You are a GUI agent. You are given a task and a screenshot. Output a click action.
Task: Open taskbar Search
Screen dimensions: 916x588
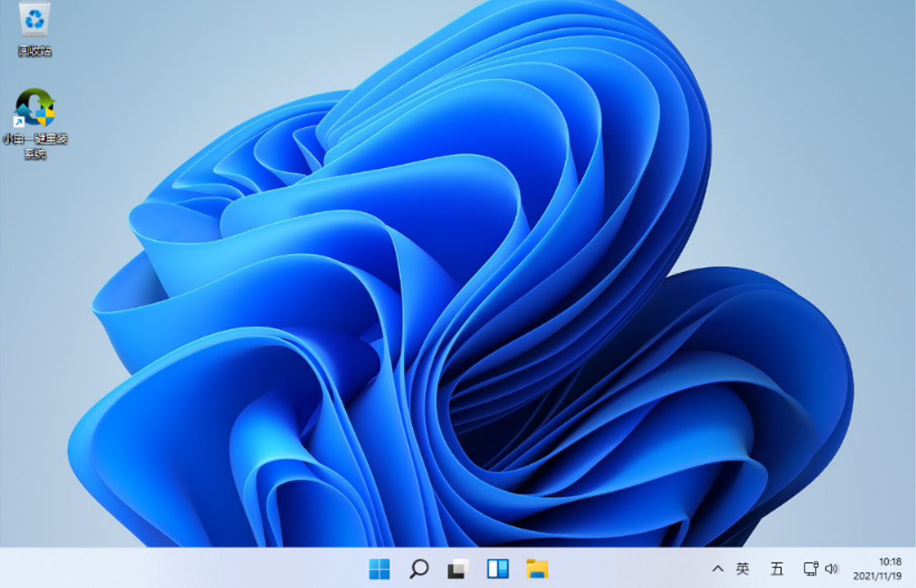[419, 568]
